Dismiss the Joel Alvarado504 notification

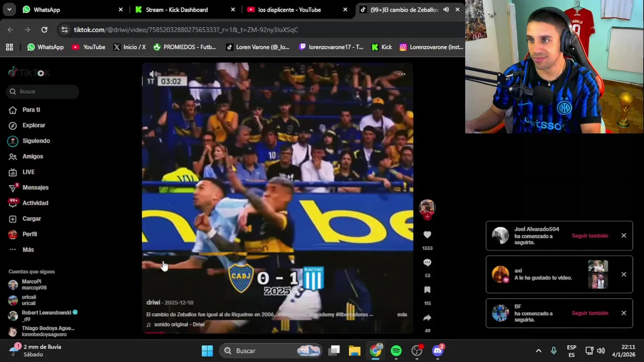(623, 236)
